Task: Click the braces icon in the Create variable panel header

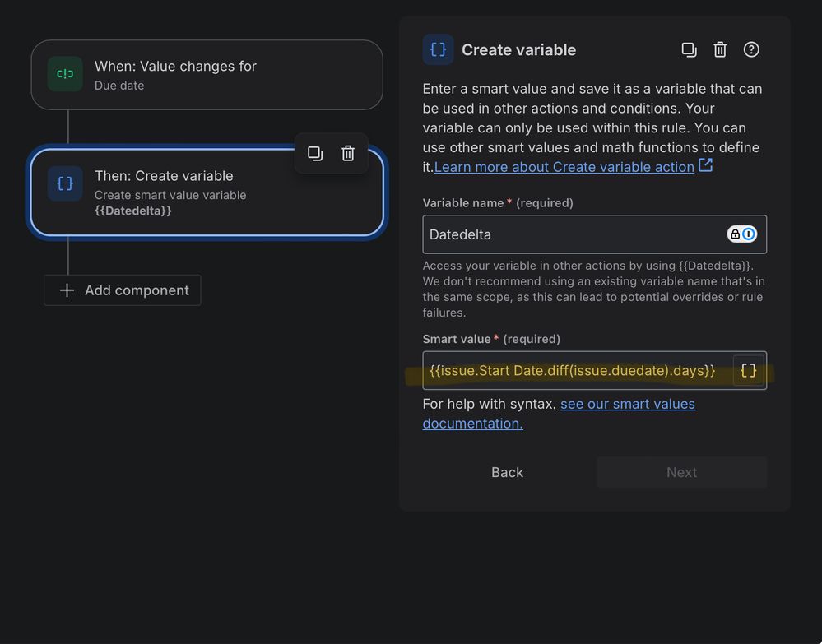Action: (439, 50)
